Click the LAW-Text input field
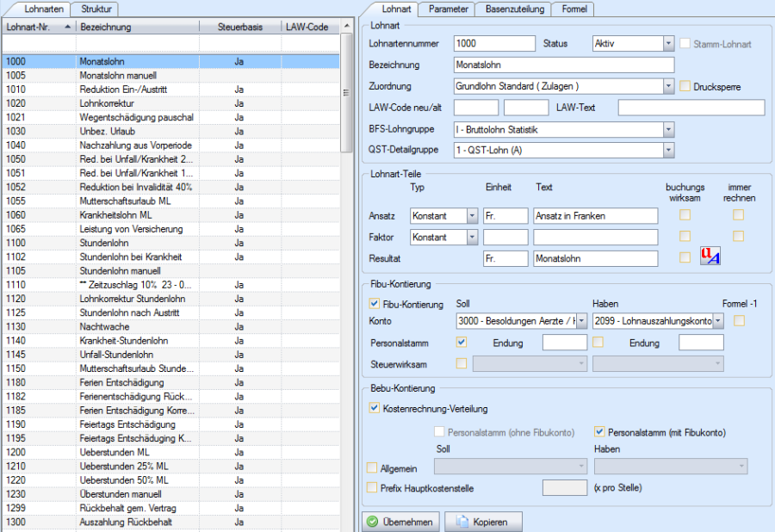775x532 pixels. tap(691, 108)
